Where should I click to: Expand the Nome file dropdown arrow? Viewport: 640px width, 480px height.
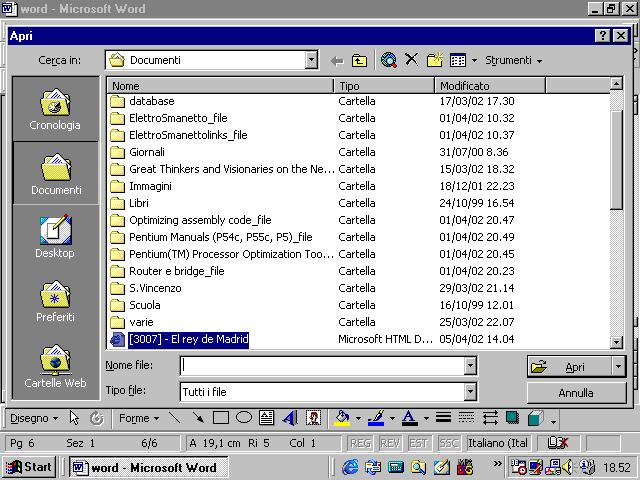[470, 366]
